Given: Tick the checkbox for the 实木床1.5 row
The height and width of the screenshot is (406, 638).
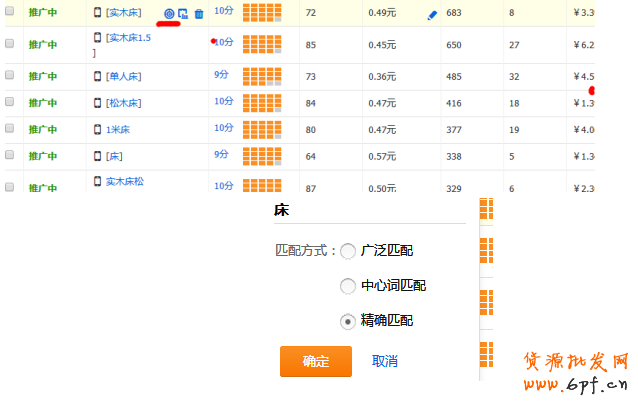Looking at the screenshot, I should [x=10, y=45].
